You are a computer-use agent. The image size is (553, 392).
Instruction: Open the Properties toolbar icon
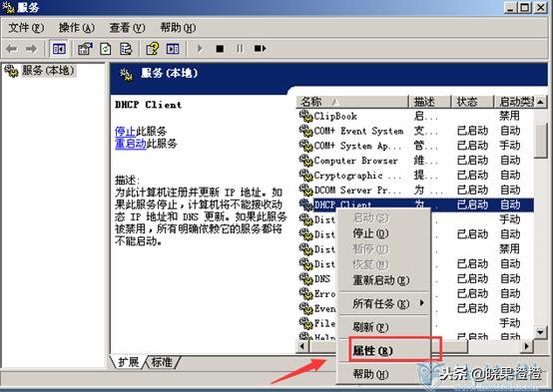85,49
